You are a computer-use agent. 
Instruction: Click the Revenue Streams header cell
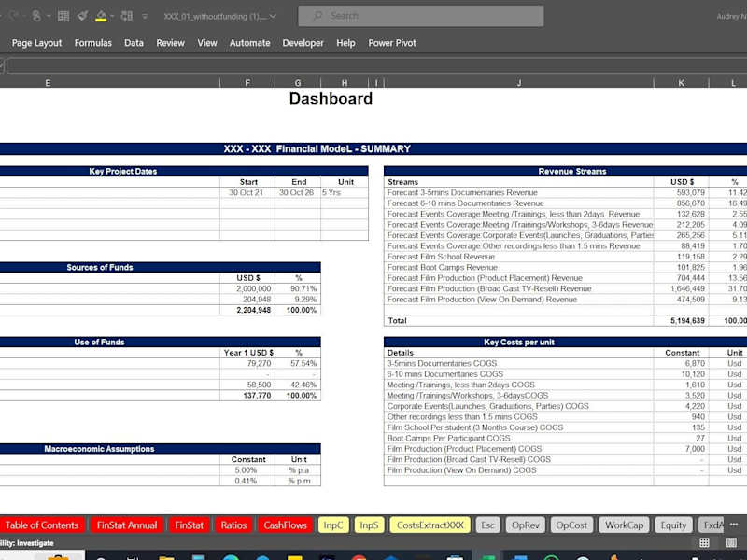[572, 171]
